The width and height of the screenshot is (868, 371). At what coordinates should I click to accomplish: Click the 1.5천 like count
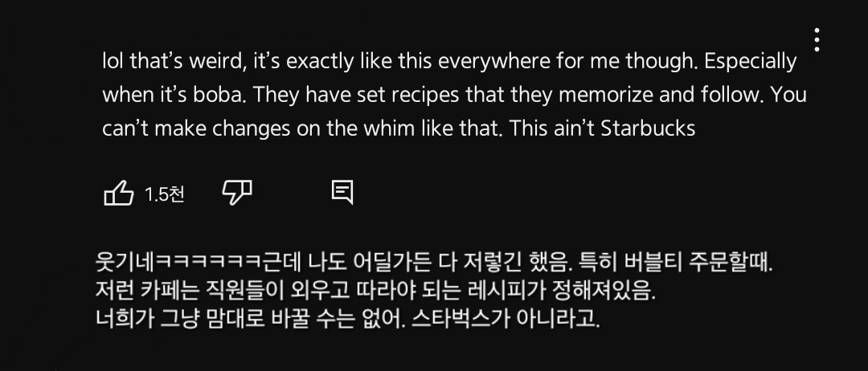(165, 194)
